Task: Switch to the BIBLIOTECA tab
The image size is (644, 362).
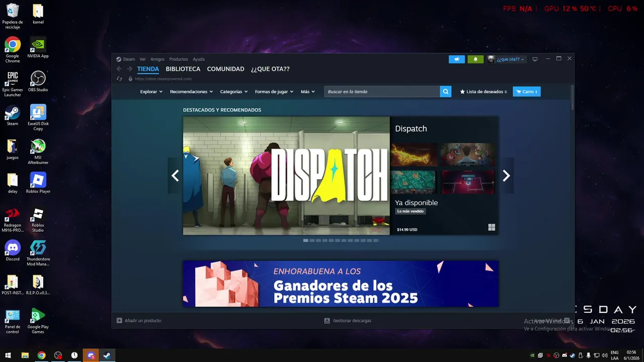Action: (x=183, y=69)
